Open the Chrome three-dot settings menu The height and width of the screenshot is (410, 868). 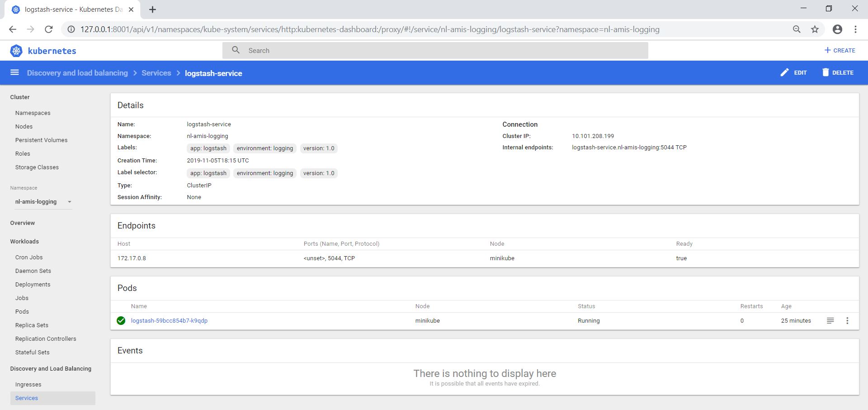855,29
